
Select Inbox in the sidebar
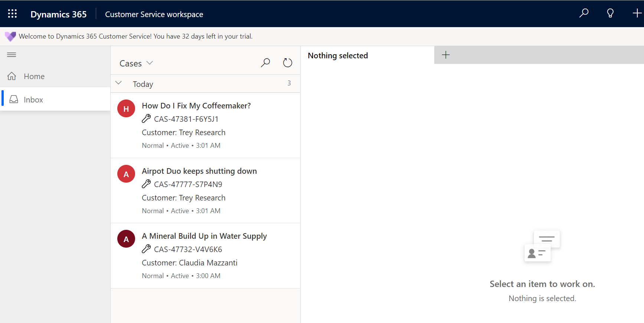(55, 99)
